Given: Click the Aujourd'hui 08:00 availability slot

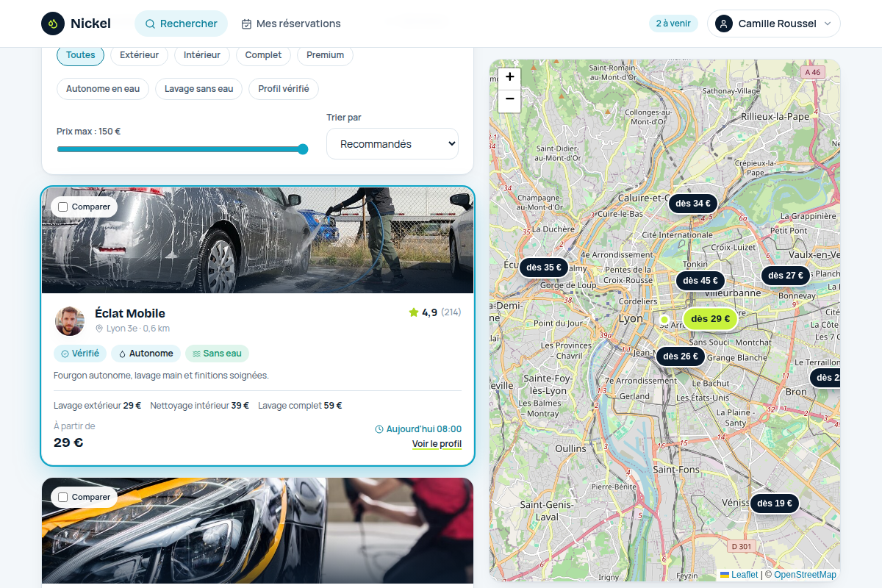Looking at the screenshot, I should click(x=418, y=429).
